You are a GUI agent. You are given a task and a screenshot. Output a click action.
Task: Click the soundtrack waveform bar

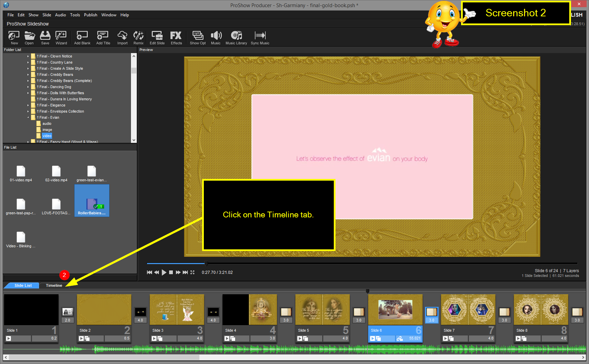(295, 349)
